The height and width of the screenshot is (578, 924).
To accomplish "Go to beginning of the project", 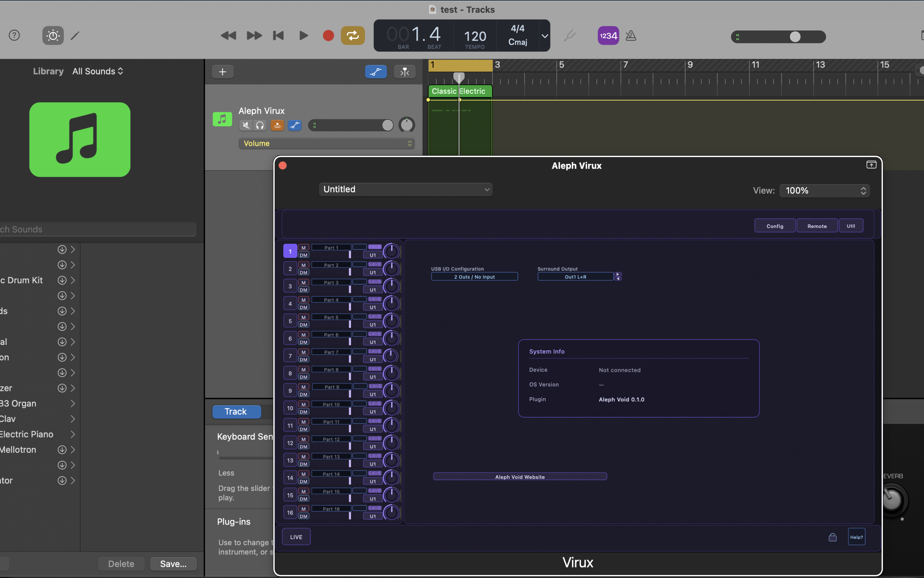I will click(278, 36).
